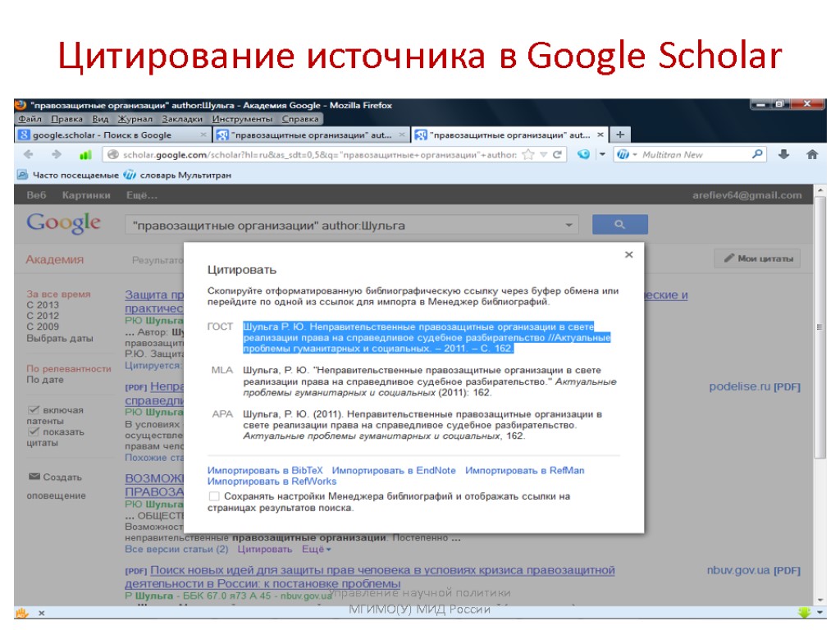Sort results По дате
The image size is (840, 630).
click(x=45, y=379)
